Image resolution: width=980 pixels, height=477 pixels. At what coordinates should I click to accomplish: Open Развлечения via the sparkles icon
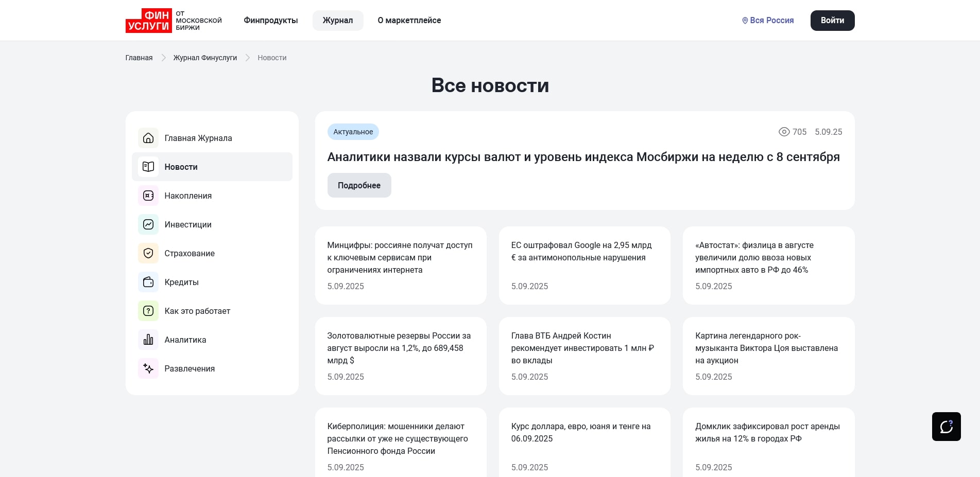coord(148,368)
